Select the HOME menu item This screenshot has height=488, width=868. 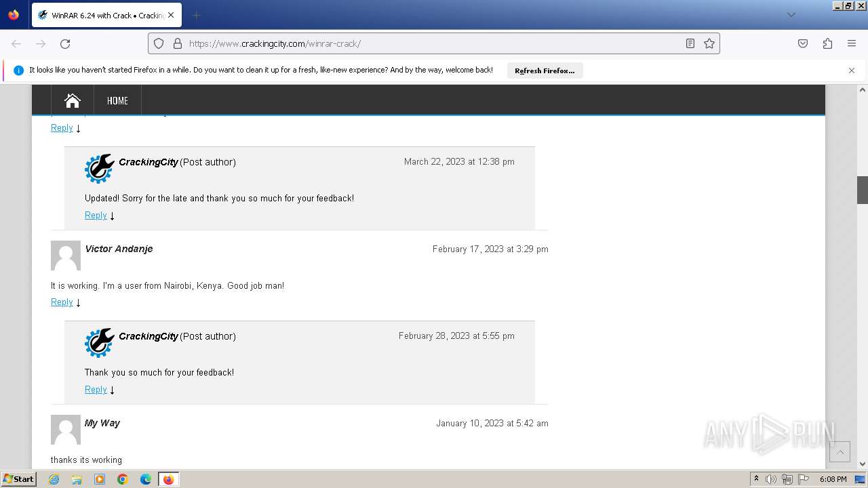tap(117, 100)
